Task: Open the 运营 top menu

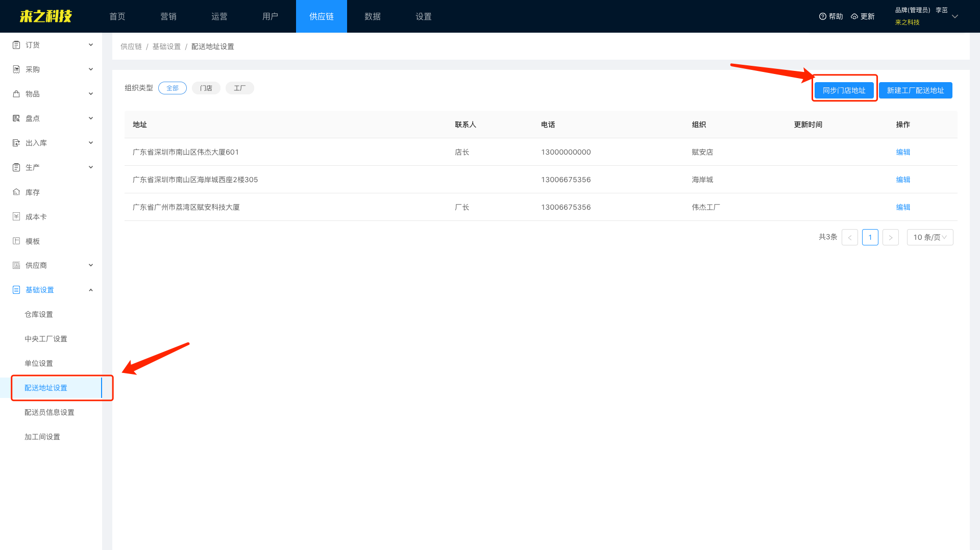Action: (219, 16)
